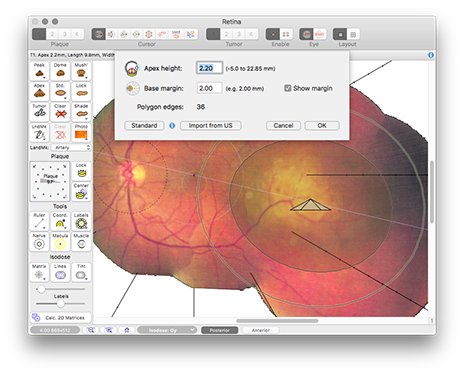
Task: Lock the plaque using Plaque Lock
Action: 81,171
